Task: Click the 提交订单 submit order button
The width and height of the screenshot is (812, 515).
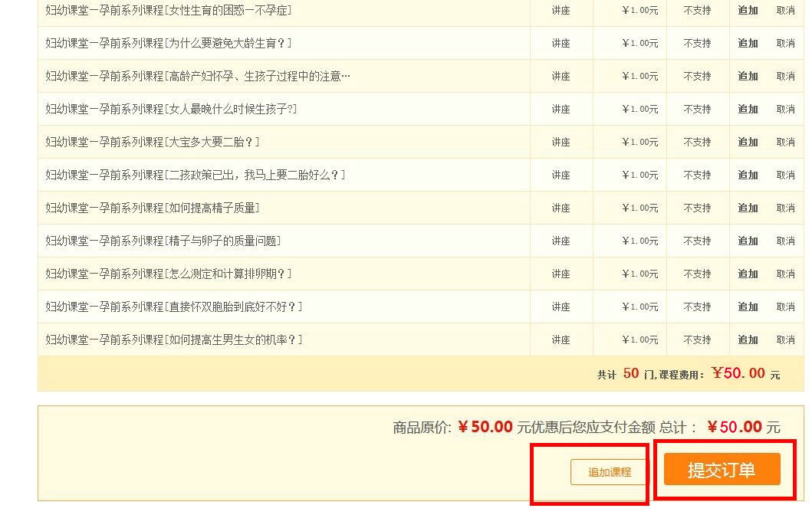Action: point(722,468)
